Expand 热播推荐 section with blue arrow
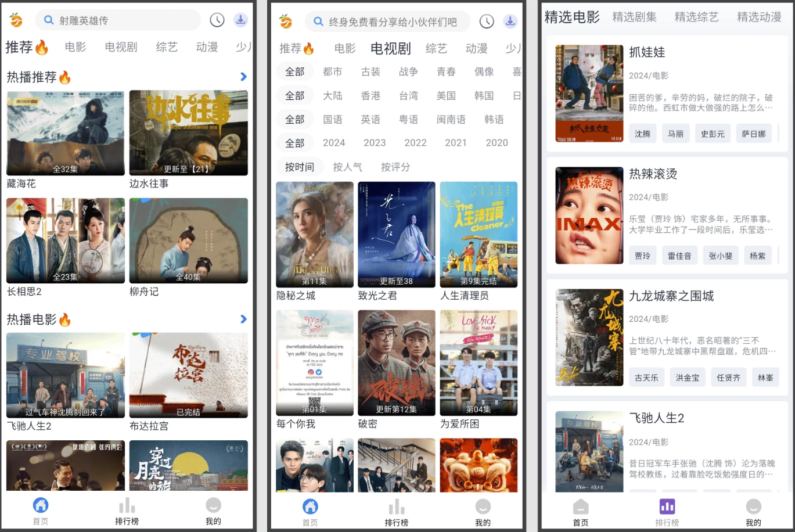 [243, 77]
